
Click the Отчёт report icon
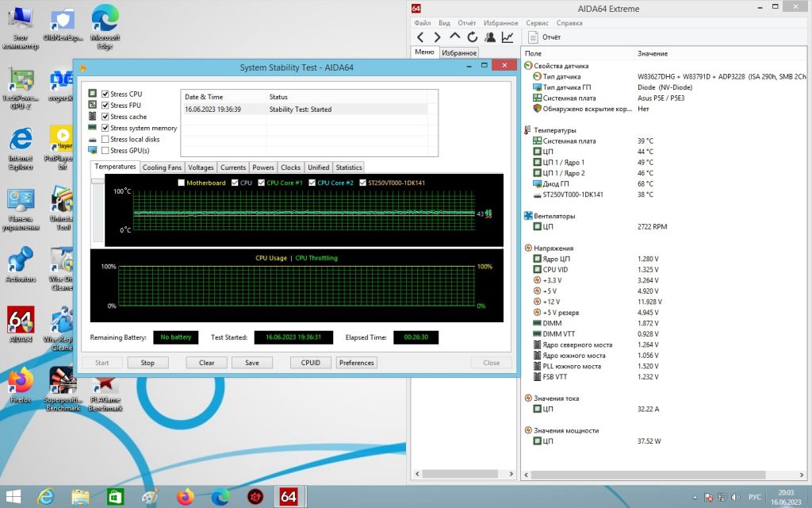[533, 37]
